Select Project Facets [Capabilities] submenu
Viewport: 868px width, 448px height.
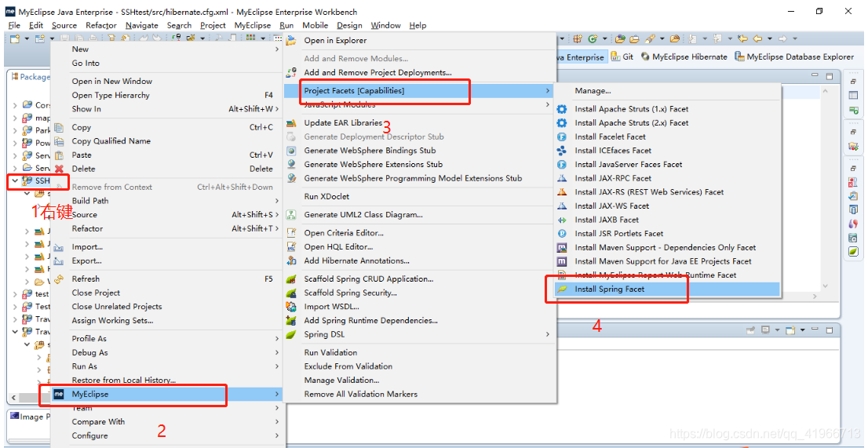(x=418, y=90)
